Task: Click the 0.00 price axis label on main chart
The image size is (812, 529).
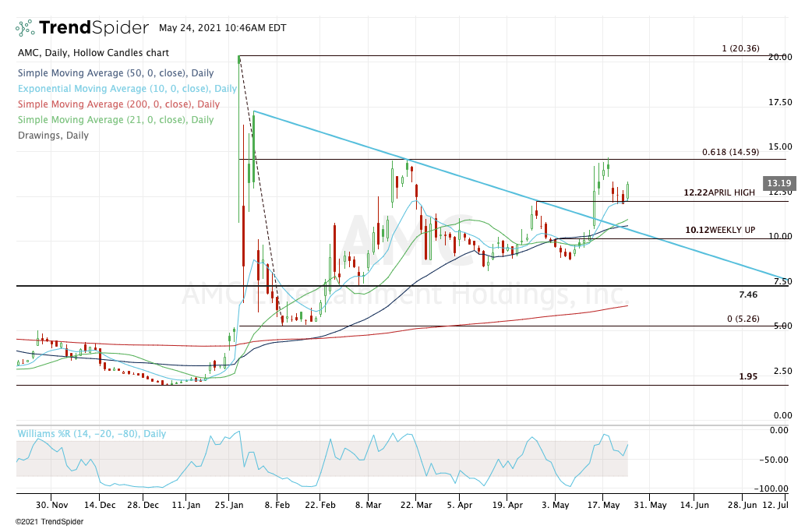Action: point(782,415)
